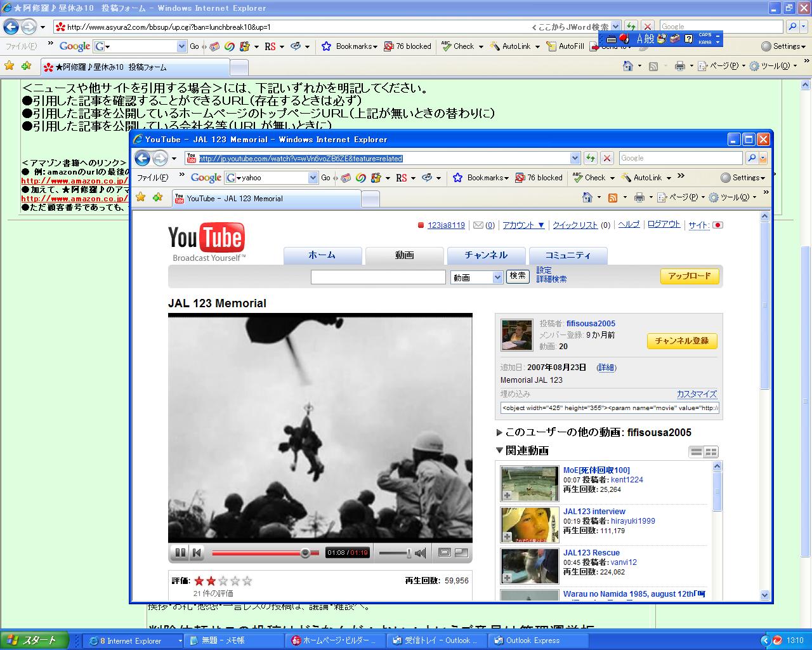
Task: Rate the video with the fifth star
Action: pos(247,581)
